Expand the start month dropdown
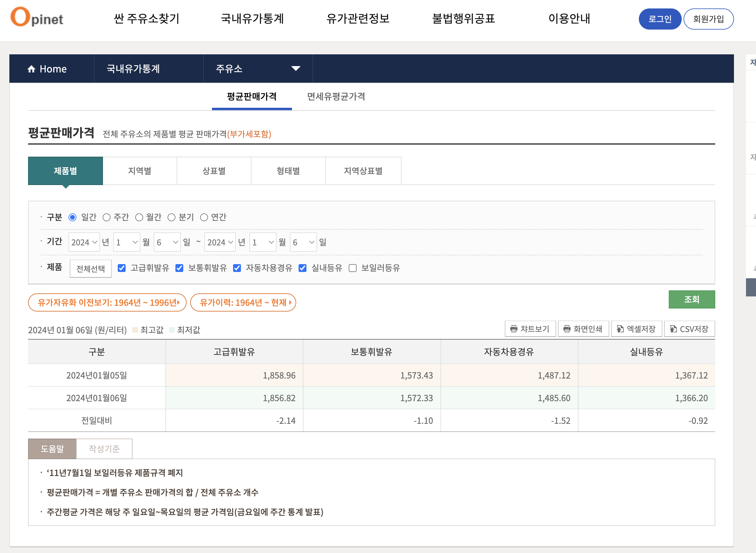756x553 pixels. coord(127,242)
